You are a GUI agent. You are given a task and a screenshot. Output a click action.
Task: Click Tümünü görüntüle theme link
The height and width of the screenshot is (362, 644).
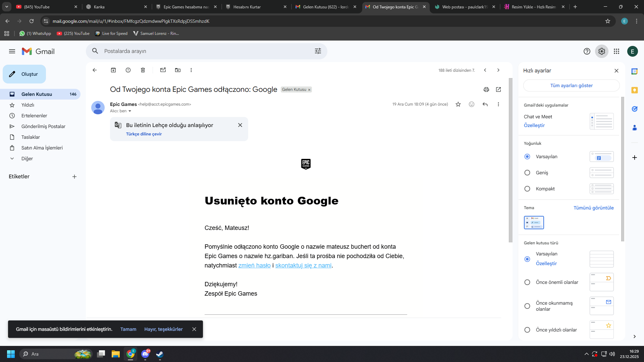tap(594, 208)
